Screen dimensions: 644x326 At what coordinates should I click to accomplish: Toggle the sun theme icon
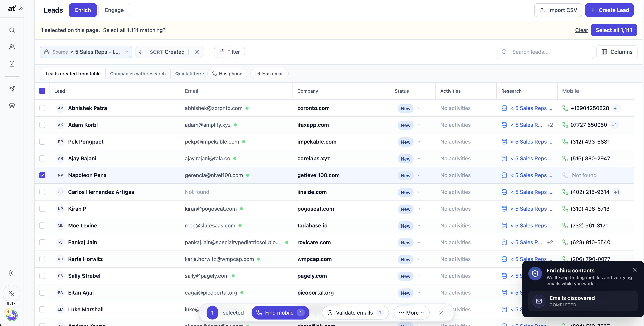coord(11,273)
